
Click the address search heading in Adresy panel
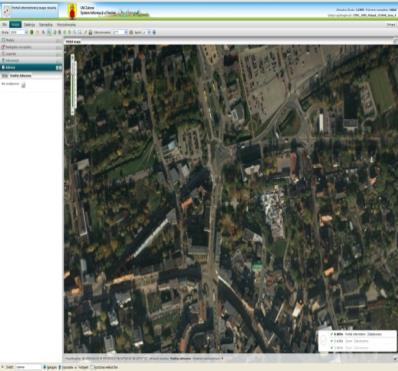21,76
